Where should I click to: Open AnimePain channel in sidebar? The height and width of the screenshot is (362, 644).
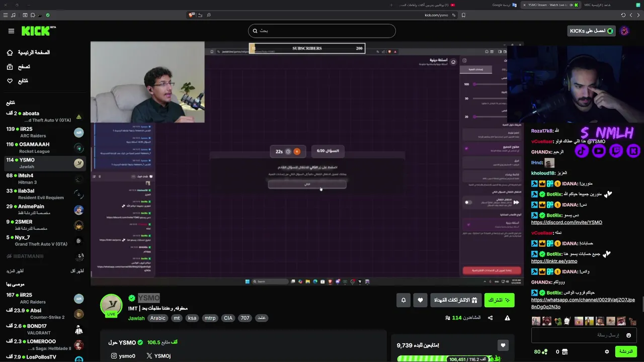(x=45, y=210)
